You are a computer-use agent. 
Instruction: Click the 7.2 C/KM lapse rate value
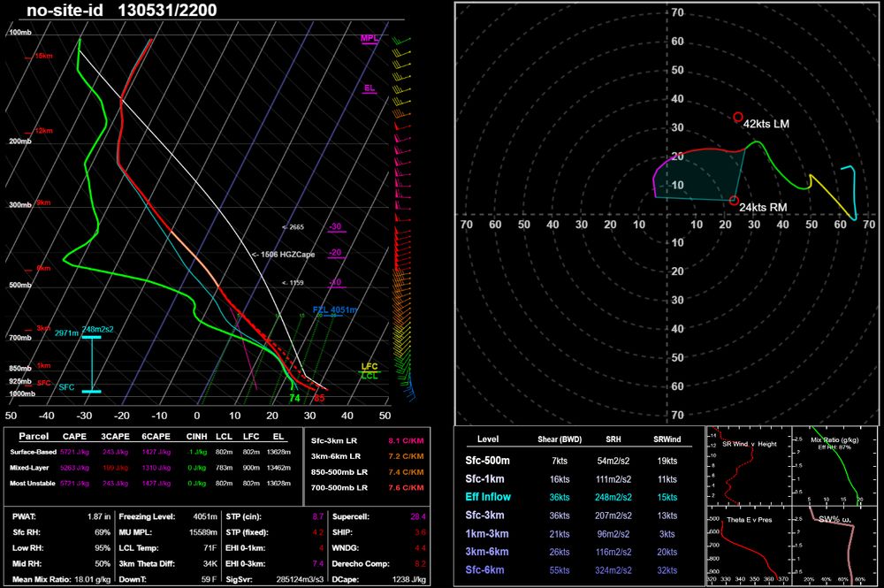click(406, 456)
